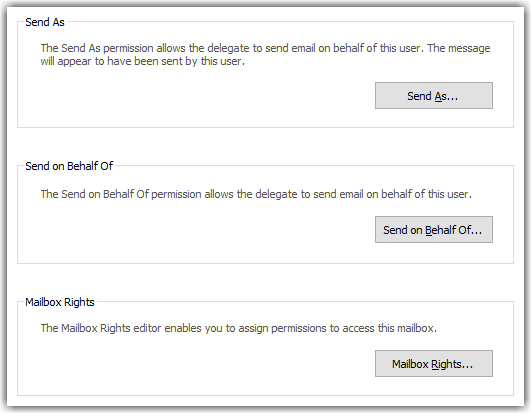Click the Mailbox Rights editor description text
The image size is (532, 414).
coord(239,328)
